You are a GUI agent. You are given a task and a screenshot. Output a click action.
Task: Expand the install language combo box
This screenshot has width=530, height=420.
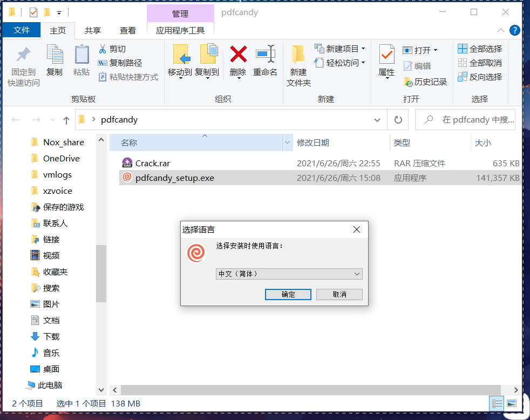tap(289, 274)
